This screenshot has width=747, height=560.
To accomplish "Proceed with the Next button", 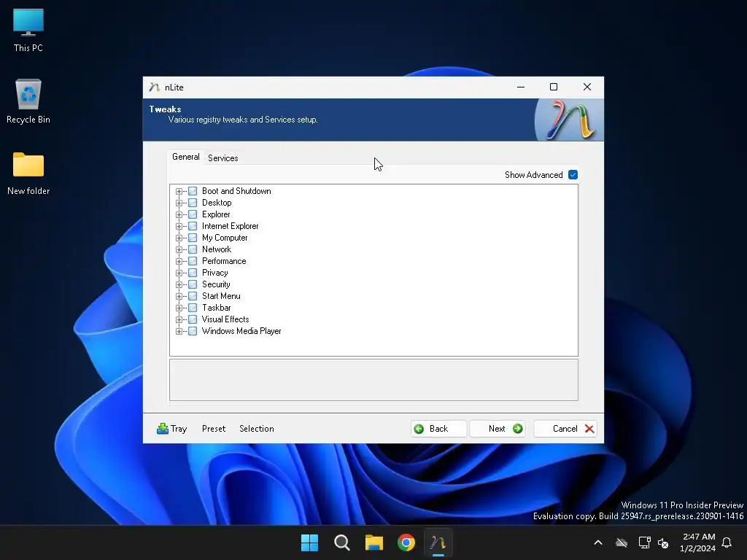I will pyautogui.click(x=498, y=429).
